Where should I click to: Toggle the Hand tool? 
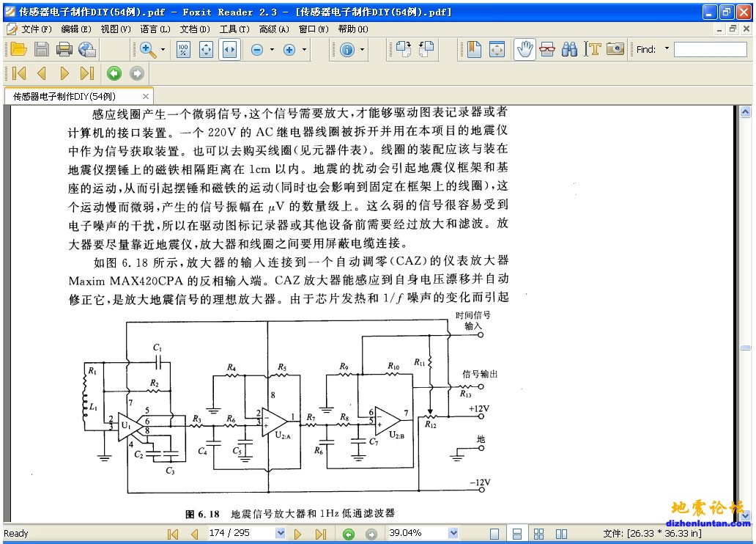(x=525, y=49)
